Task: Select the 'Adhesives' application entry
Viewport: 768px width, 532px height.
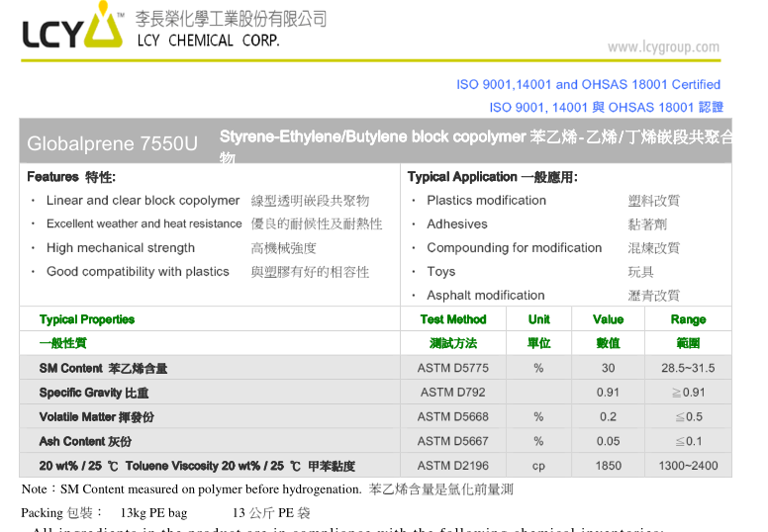Action: [x=457, y=223]
